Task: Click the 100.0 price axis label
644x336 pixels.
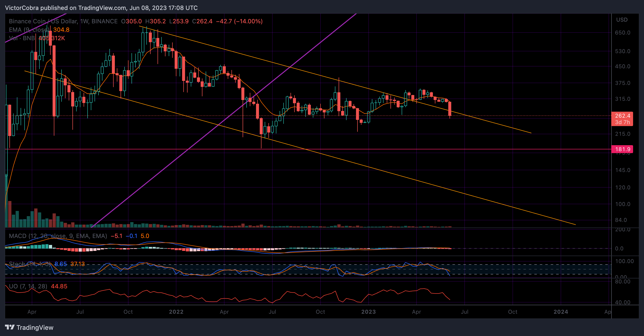Action: tap(622, 204)
